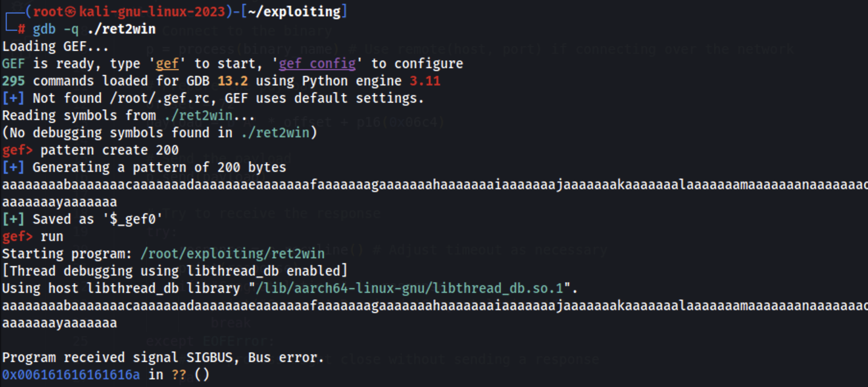Image resolution: width=868 pixels, height=387 pixels.
Task: Click the 'run' command after gef prompt
Action: [x=52, y=237]
